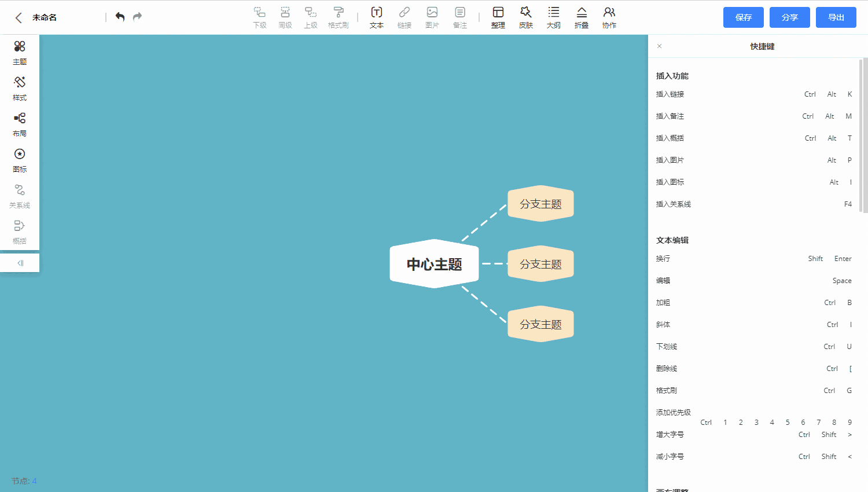
Task: Select the 关系线 relationship line tool
Action: tap(19, 197)
